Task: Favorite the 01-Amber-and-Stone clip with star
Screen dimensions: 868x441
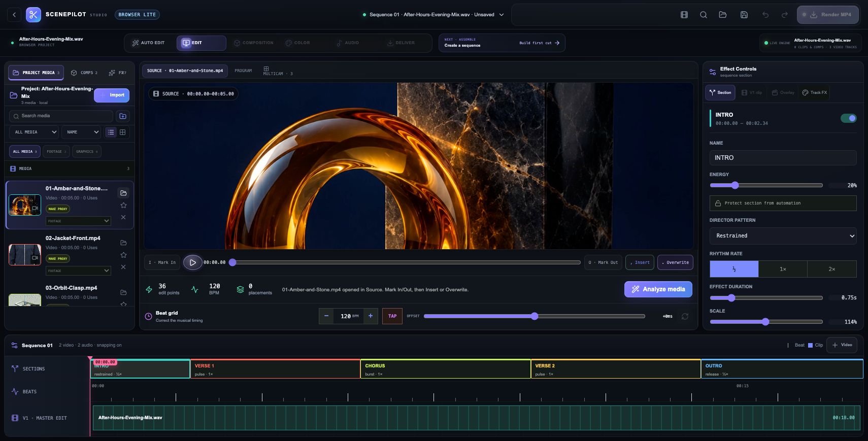Action: click(123, 205)
